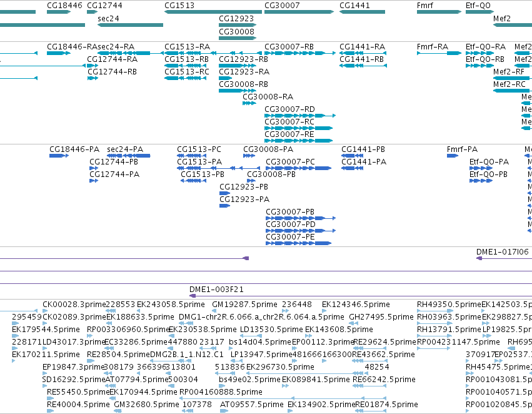Image resolution: width=532 pixels, height=414 pixels.
Task: Click the CG30007 gene label
Action: 282,6
